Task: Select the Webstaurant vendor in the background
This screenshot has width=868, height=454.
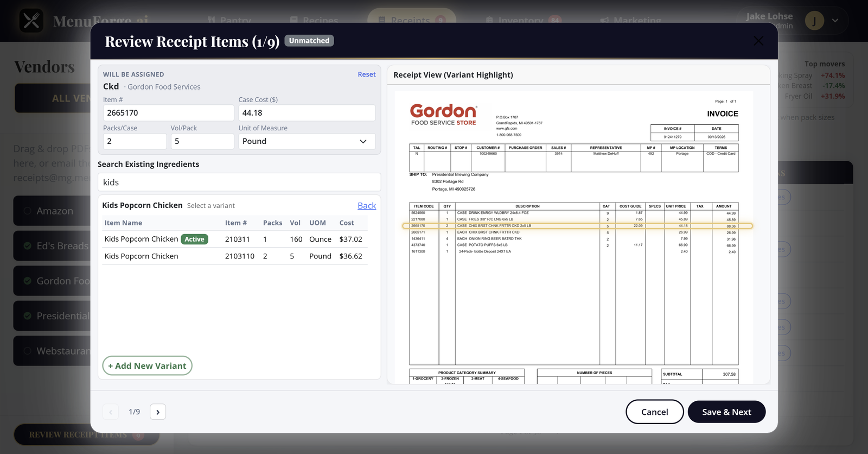Action: tap(52, 351)
